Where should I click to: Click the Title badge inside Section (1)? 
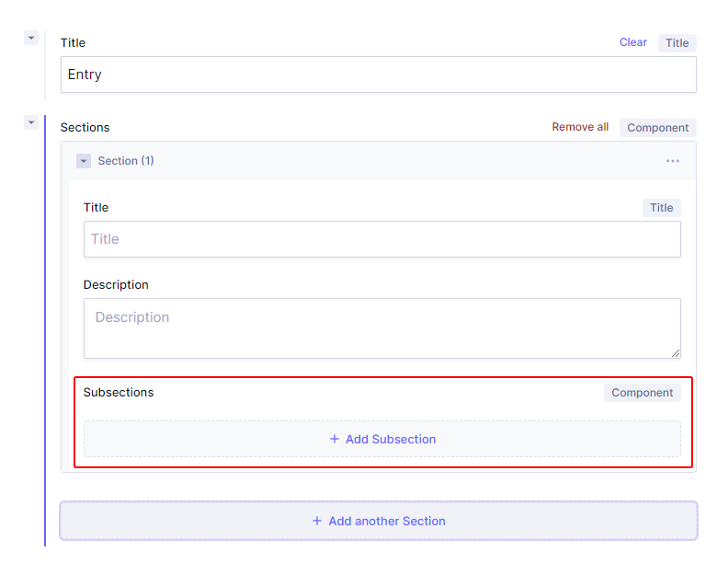coord(661,208)
